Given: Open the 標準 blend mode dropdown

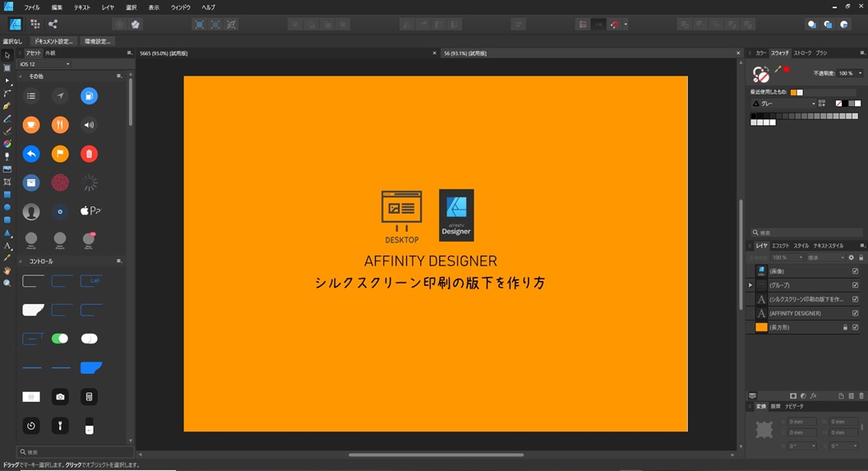Looking at the screenshot, I should (x=825, y=257).
